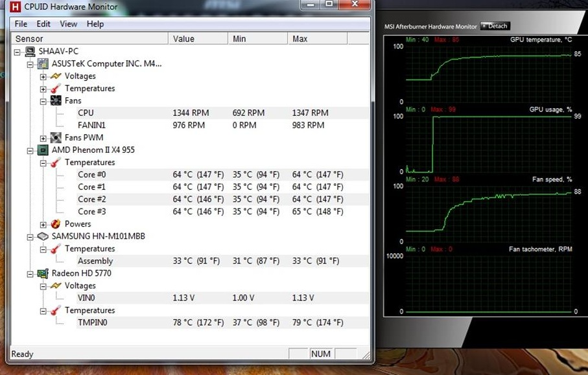Image resolution: width=588 pixels, height=375 pixels.
Task: Click the Radeon HD 5770 graphics card icon
Action: (43, 273)
